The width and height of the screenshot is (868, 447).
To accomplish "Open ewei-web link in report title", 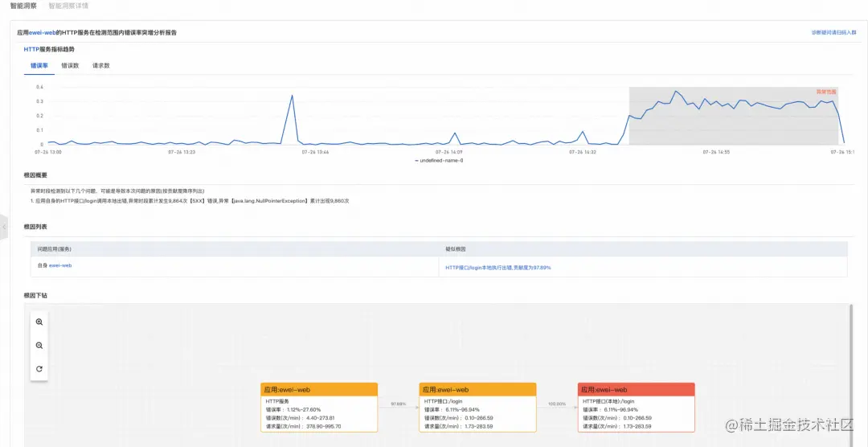I will point(43,33).
